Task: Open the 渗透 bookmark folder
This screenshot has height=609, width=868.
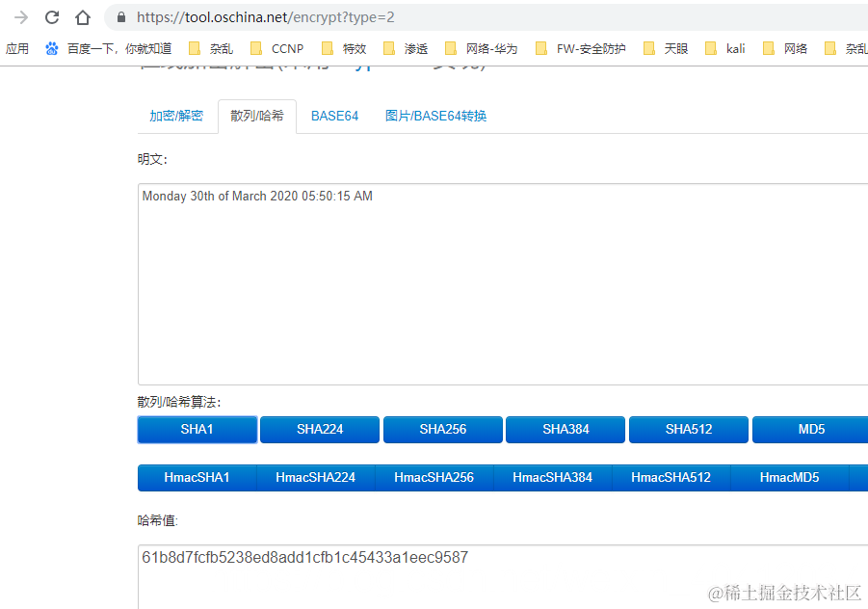Action: coord(406,49)
